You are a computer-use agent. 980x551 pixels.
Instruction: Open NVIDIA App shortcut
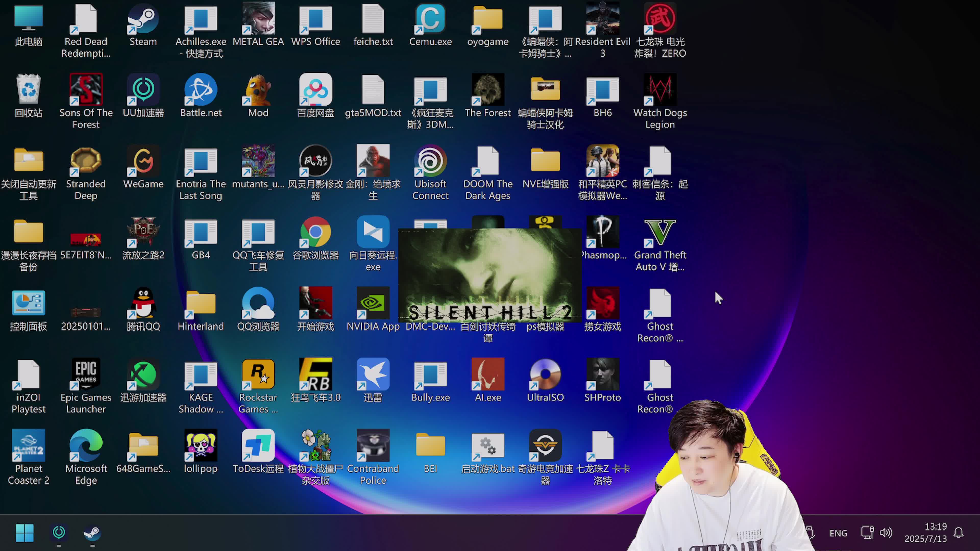pos(373,309)
